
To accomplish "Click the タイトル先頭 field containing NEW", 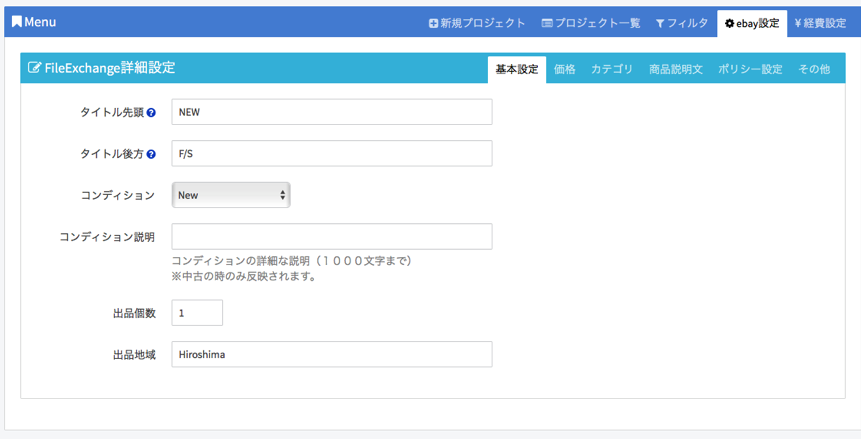I will (x=331, y=112).
